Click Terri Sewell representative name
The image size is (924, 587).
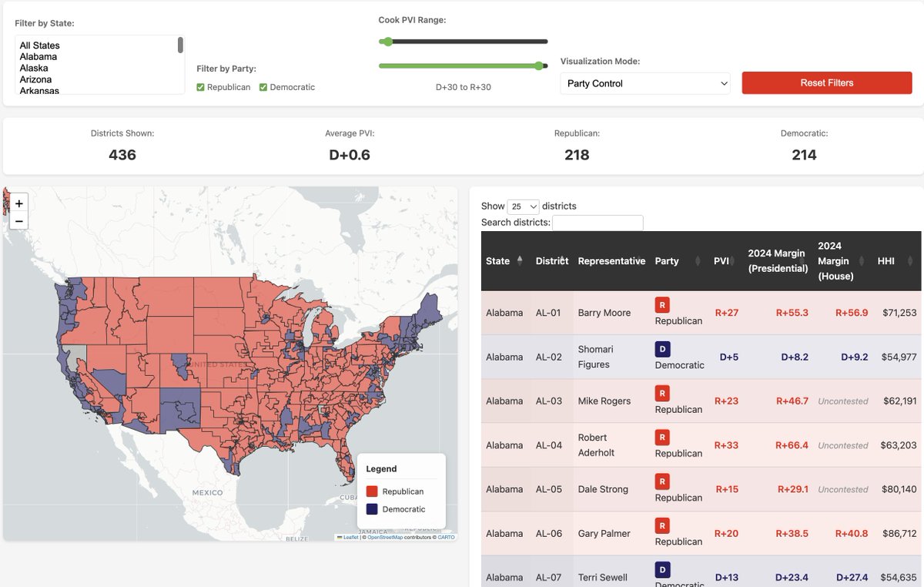coord(603,577)
